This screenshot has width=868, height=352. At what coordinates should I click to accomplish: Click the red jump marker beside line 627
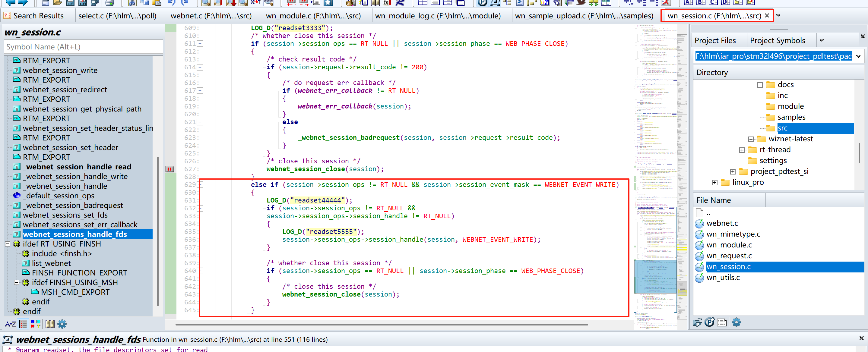coord(170,169)
